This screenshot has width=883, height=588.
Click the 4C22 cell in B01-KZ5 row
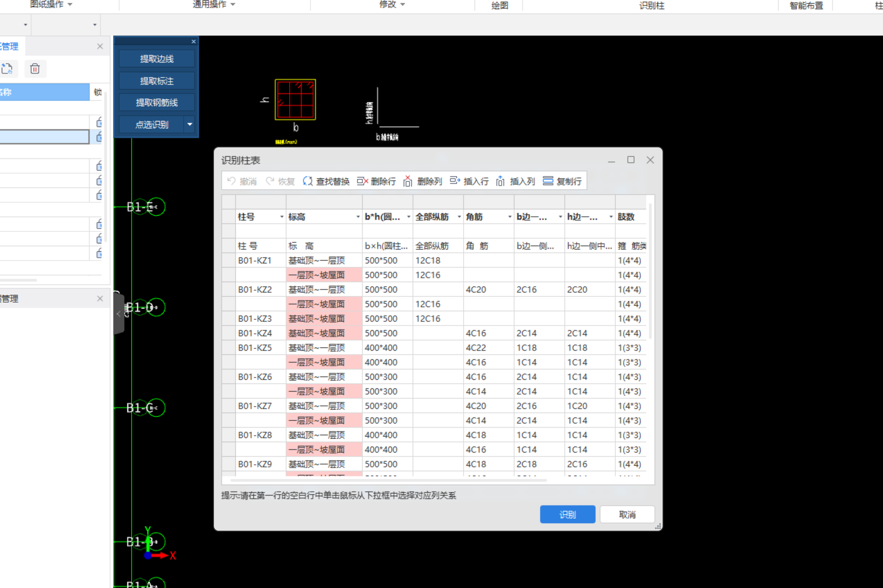pyautogui.click(x=488, y=348)
